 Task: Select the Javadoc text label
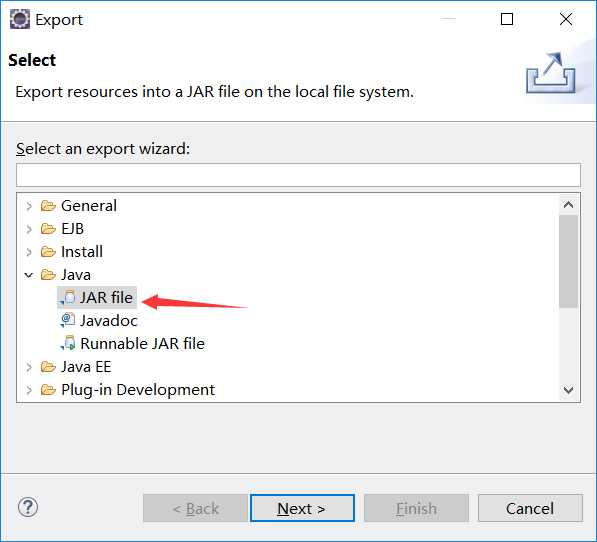tap(109, 320)
